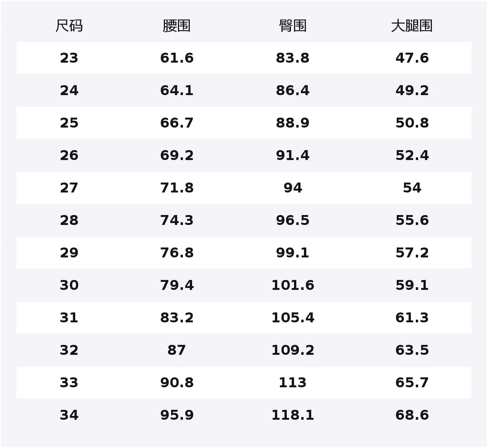
Task: Click waist value 64.1 for size 24
Action: (x=176, y=91)
